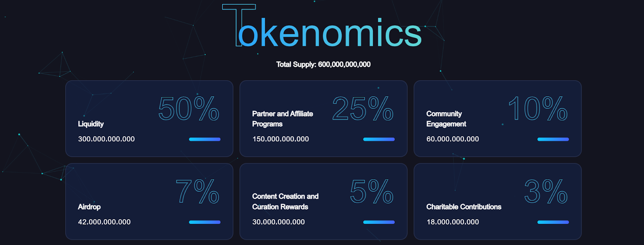Click the progress bar under 50%
644x245 pixels.
204,139
